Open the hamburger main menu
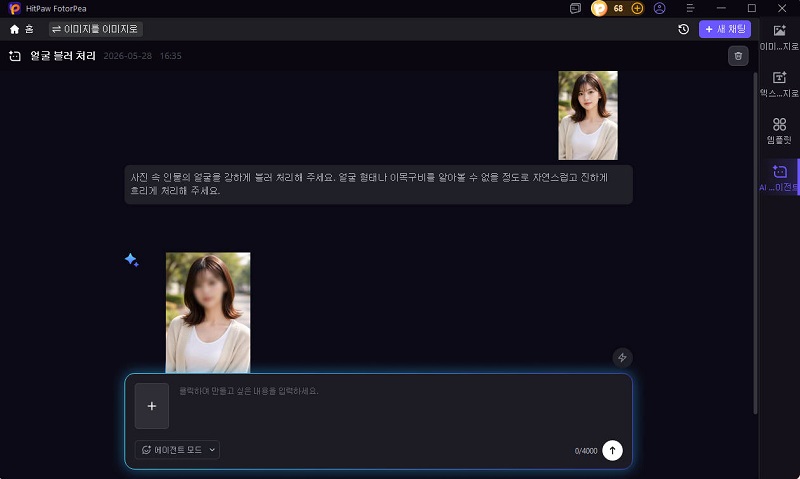Image resolution: width=800 pixels, height=479 pixels. click(x=690, y=8)
